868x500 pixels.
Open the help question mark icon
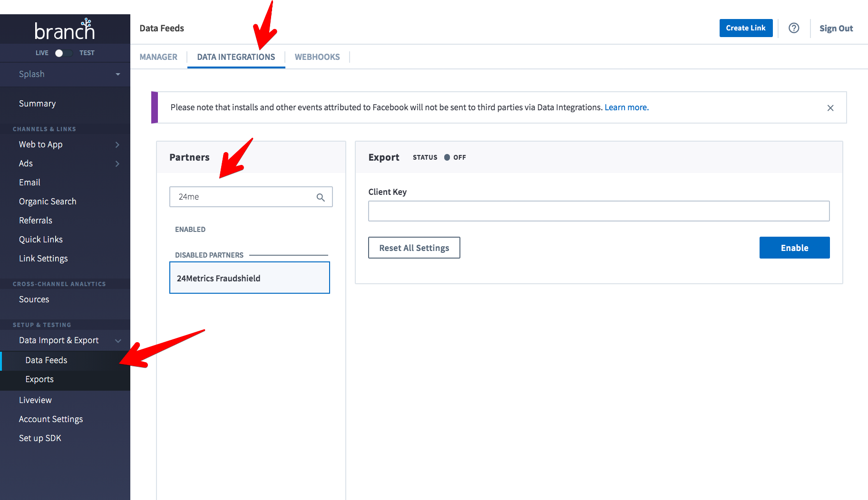pyautogui.click(x=794, y=28)
